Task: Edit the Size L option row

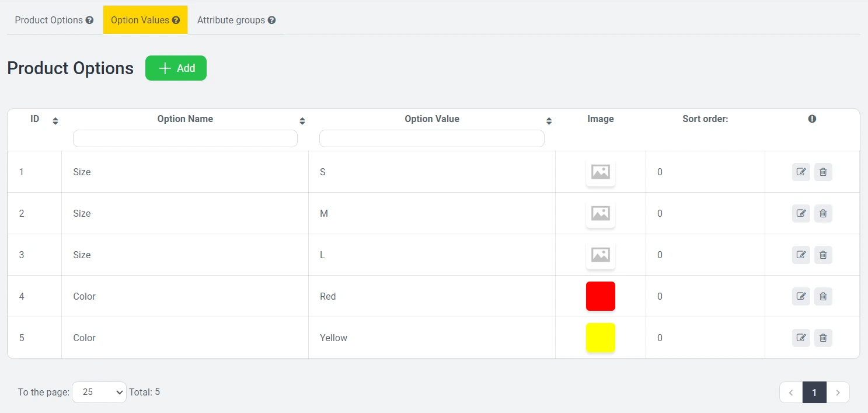Action: pyautogui.click(x=801, y=255)
